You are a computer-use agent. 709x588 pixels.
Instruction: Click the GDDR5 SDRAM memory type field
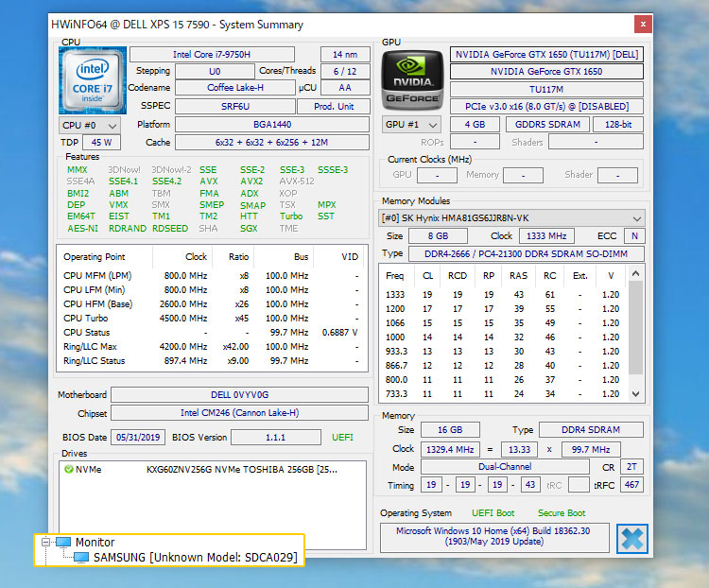pyautogui.click(x=547, y=125)
